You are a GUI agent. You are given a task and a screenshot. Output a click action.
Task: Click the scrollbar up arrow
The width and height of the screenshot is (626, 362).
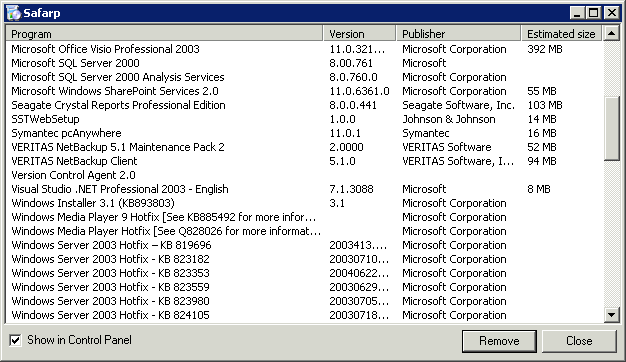pos(611,34)
